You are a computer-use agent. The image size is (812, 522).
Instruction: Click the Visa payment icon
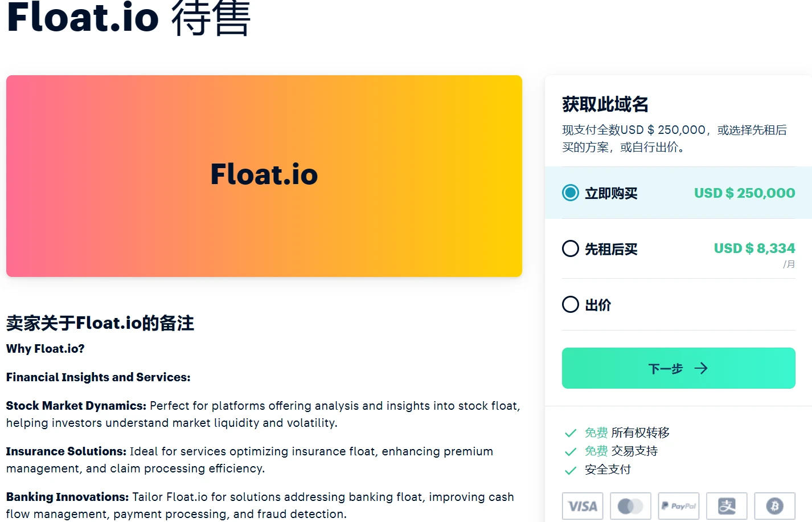pyautogui.click(x=582, y=506)
